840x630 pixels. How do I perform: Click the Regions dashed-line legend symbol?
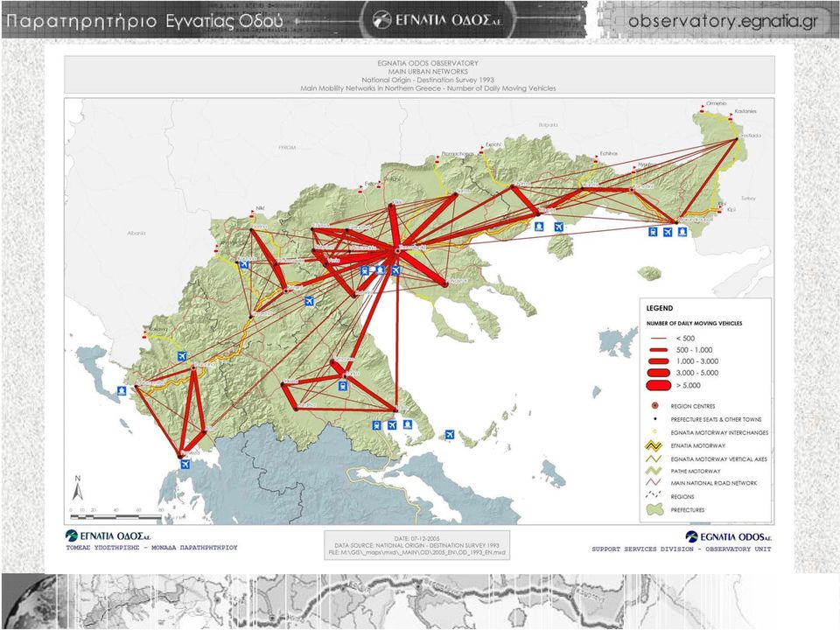point(654,495)
